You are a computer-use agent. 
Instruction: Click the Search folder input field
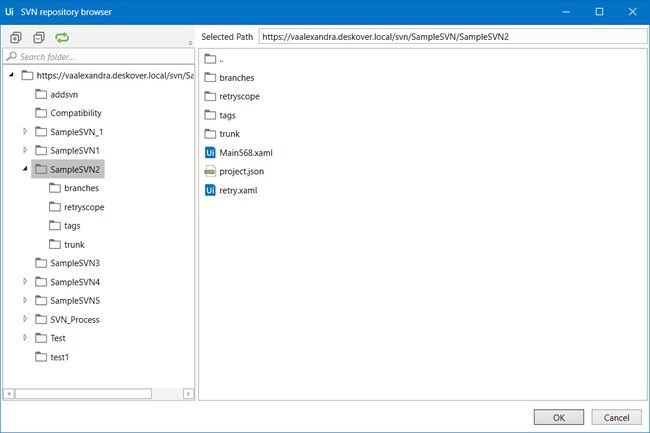[x=99, y=57]
